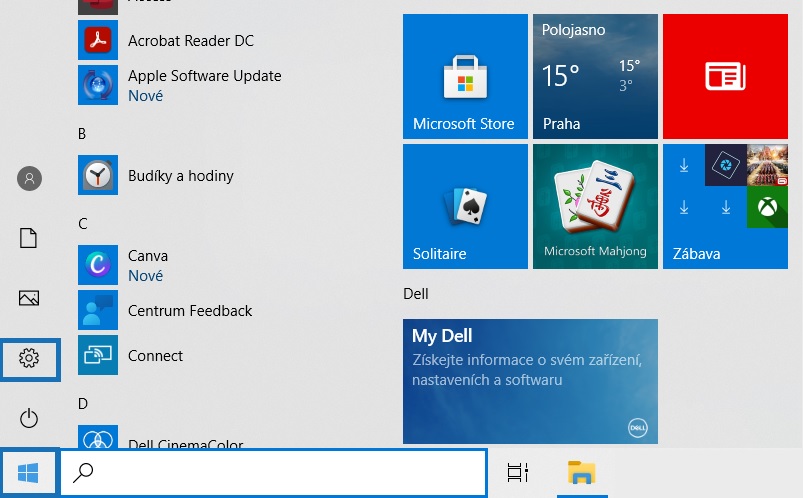Open Centrum Feedback app icon
803x498 pixels.
coord(98,310)
